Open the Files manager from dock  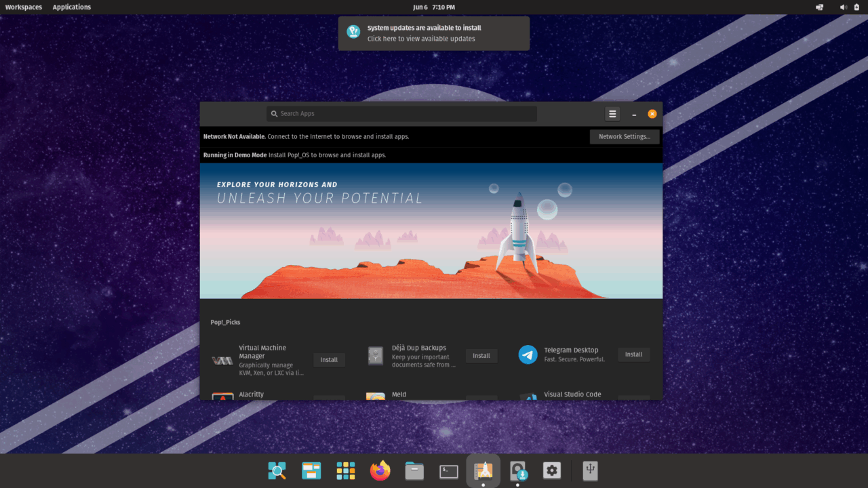[x=414, y=470]
